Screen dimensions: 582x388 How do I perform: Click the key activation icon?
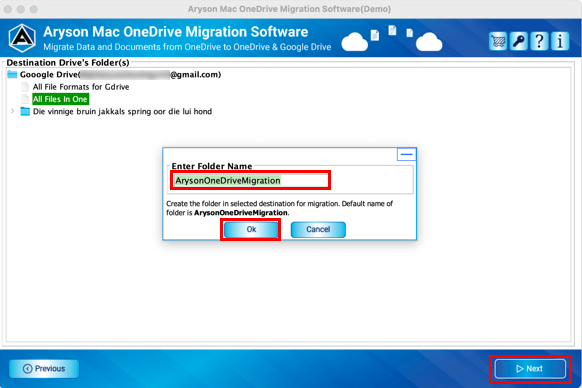coord(519,41)
